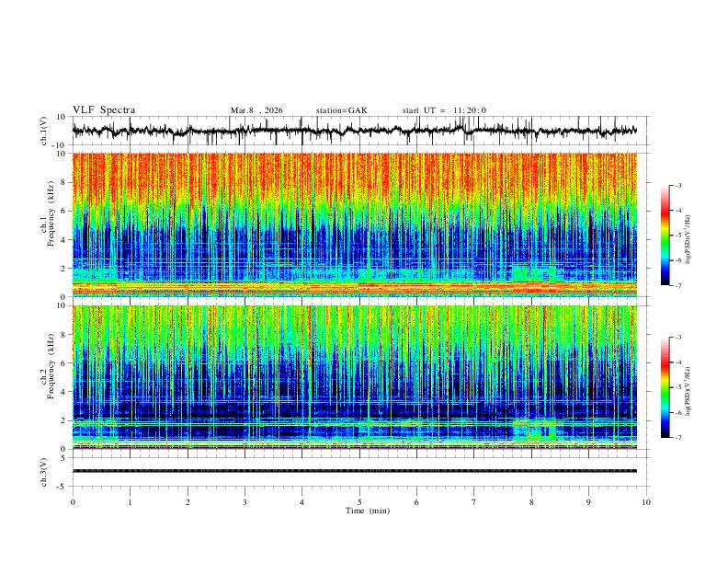Click the time axis tick label '7'
The height and width of the screenshot is (563, 728).
(474, 502)
